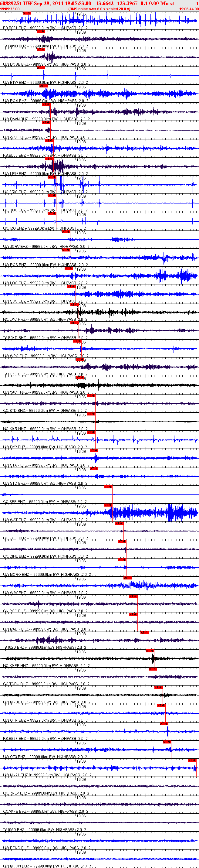Click the 'NC KMR HHZ' station label
199x868 pixels.
[x=15, y=429]
